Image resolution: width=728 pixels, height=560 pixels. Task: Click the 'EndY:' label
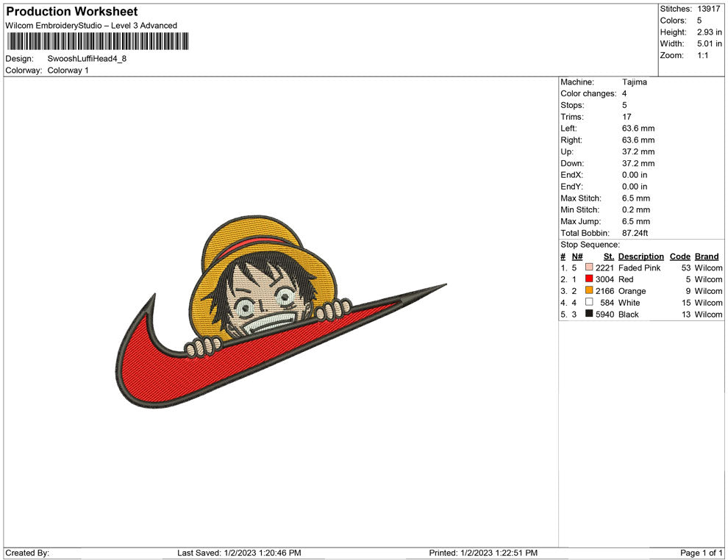(571, 186)
